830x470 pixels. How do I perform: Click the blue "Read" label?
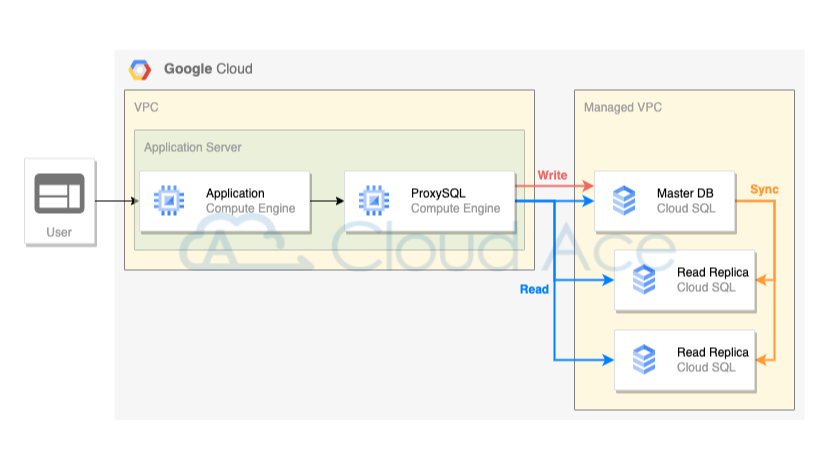pyautogui.click(x=534, y=290)
